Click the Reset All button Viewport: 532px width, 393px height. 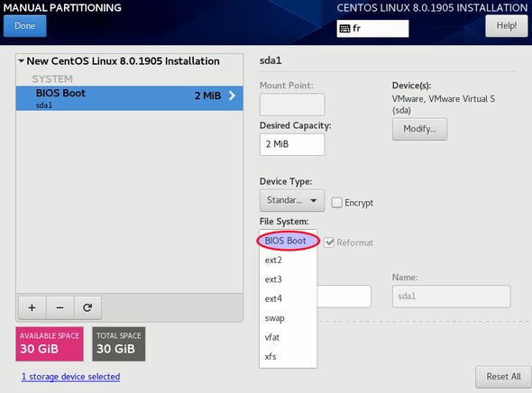pos(503,377)
